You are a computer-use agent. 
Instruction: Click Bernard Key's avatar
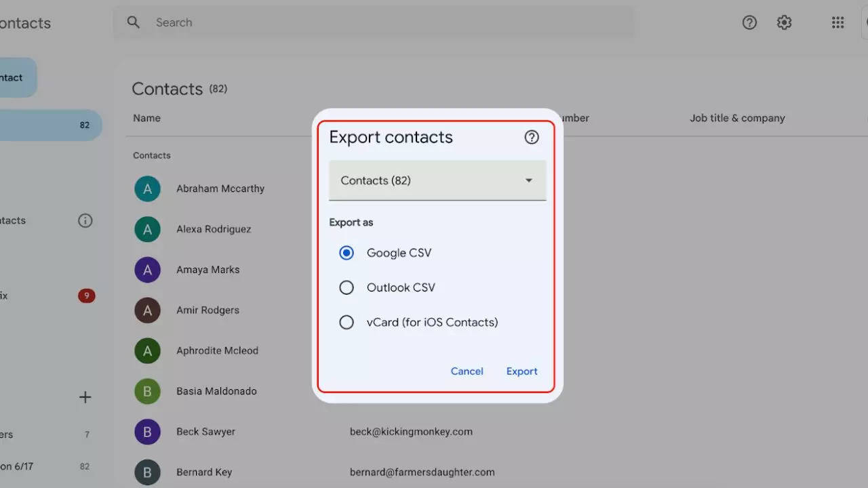pyautogui.click(x=147, y=472)
